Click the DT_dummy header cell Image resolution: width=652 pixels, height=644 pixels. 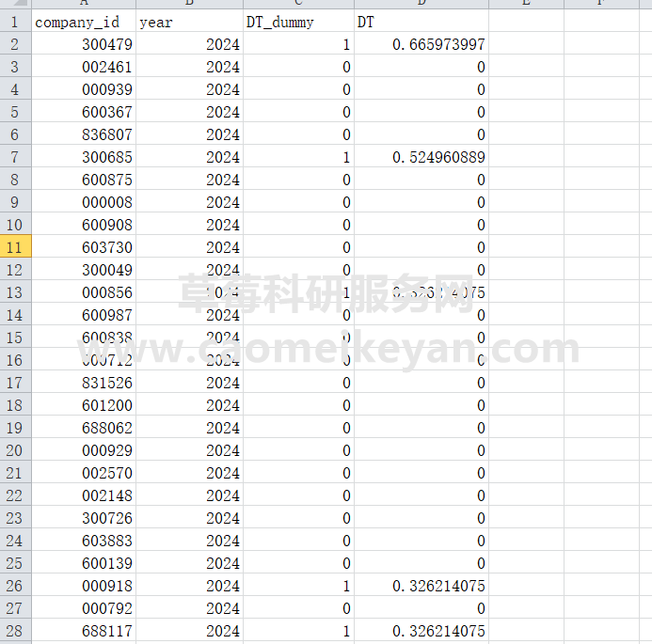pyautogui.click(x=298, y=22)
